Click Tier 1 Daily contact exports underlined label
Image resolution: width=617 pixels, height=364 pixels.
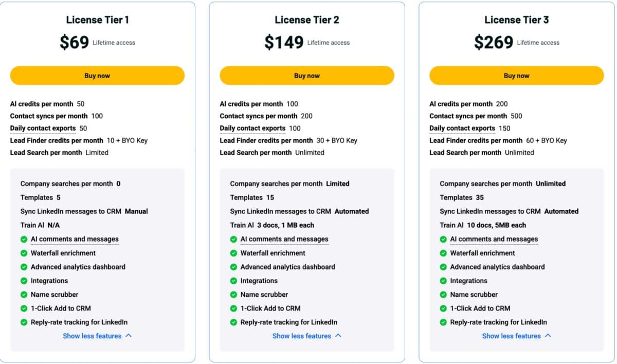43,128
